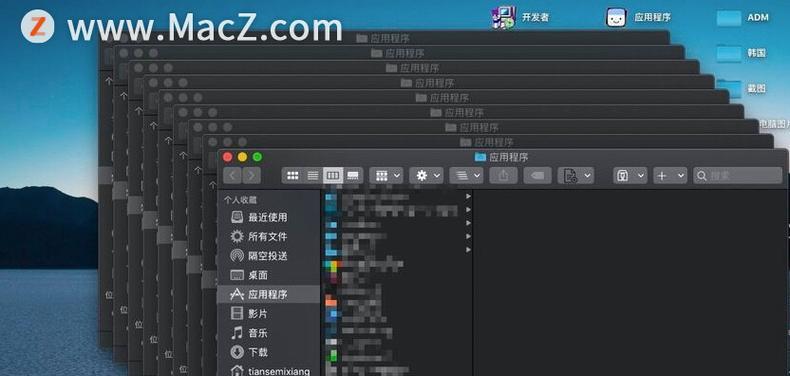Click the folder icon in front window title

pyautogui.click(x=480, y=157)
